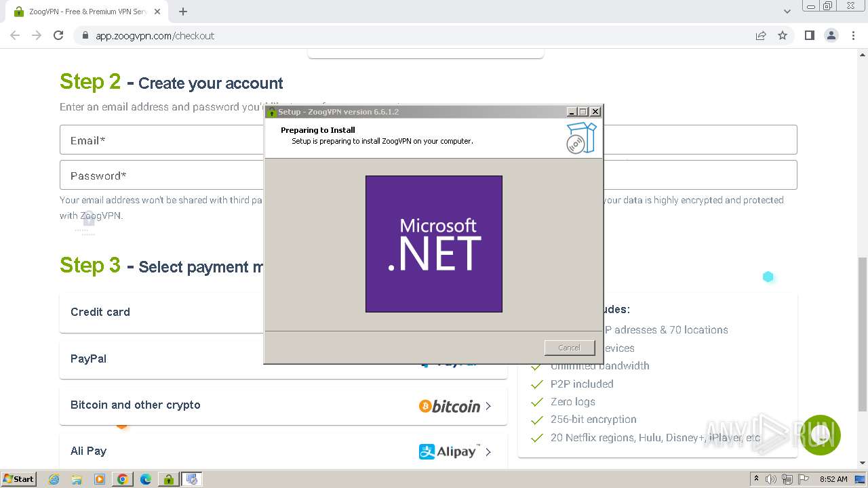Viewport: 868px width, 488px height.
Task: Open the tab search dropdown
Action: tap(787, 12)
